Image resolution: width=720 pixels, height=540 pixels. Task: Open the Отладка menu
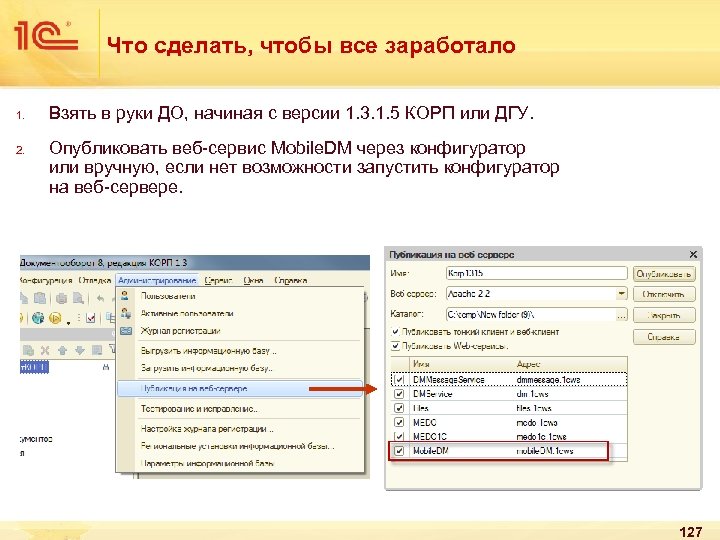point(95,280)
